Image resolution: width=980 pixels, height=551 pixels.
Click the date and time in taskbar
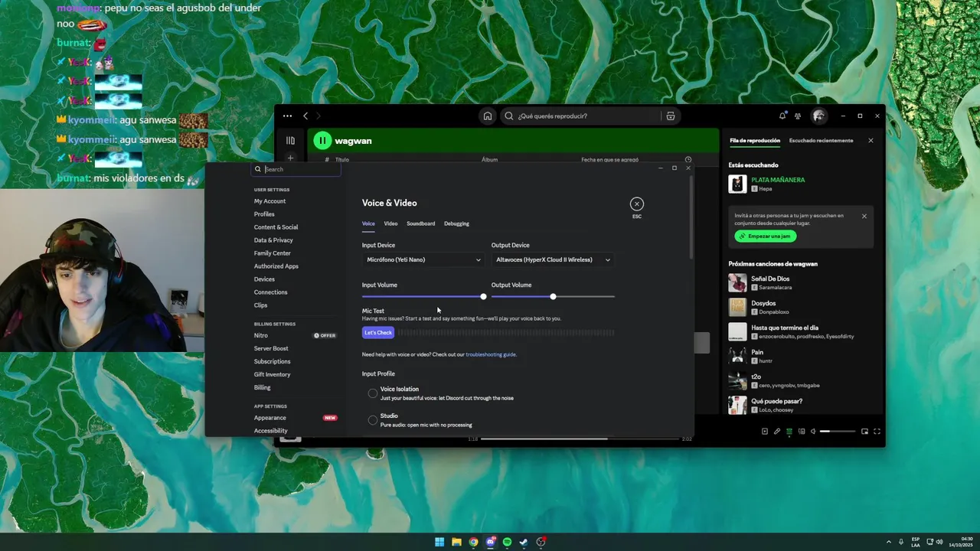click(x=961, y=542)
